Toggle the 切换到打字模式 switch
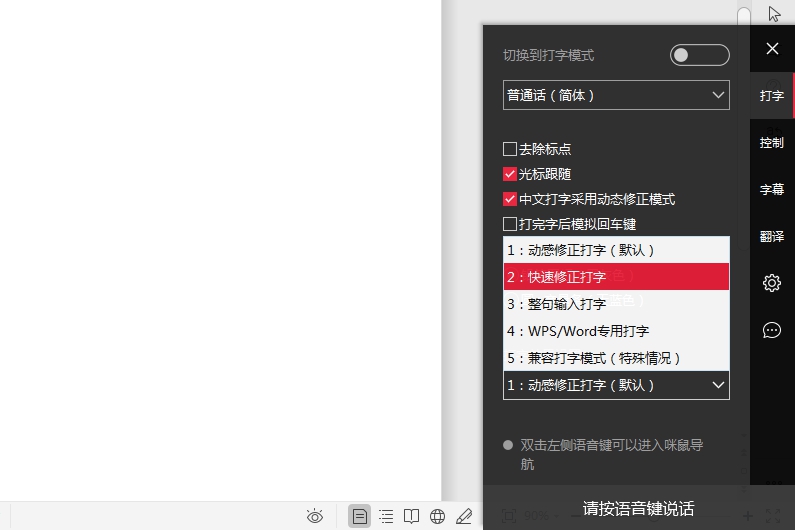Screen dimensions: 795x530 (699, 55)
